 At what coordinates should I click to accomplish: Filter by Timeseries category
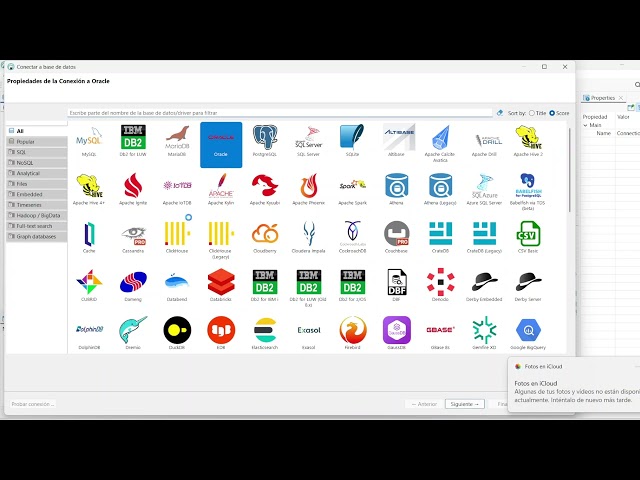click(x=37, y=205)
